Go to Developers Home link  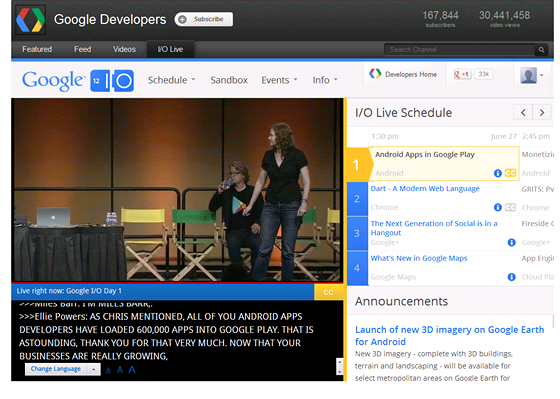point(403,74)
